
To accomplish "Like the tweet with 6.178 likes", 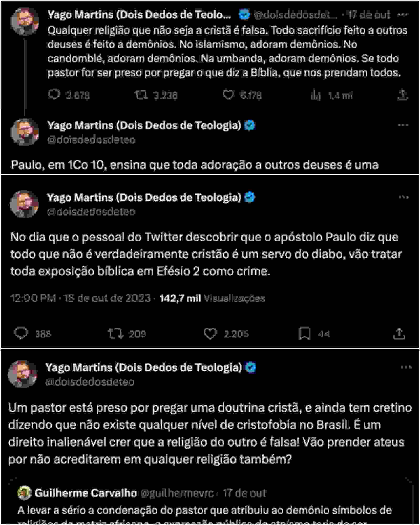I will (228, 95).
